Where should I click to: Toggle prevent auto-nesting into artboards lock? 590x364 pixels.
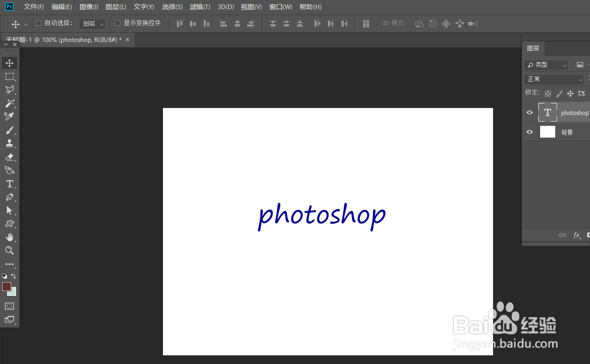582,94
